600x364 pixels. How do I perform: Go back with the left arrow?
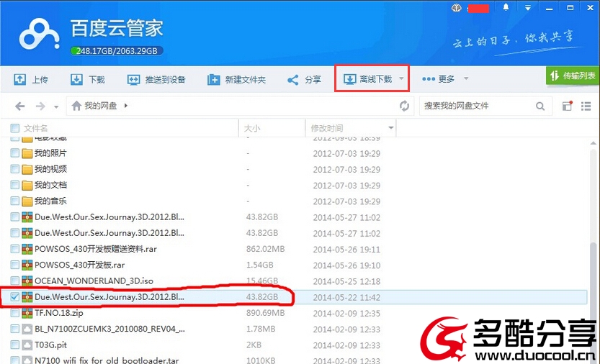[20, 106]
